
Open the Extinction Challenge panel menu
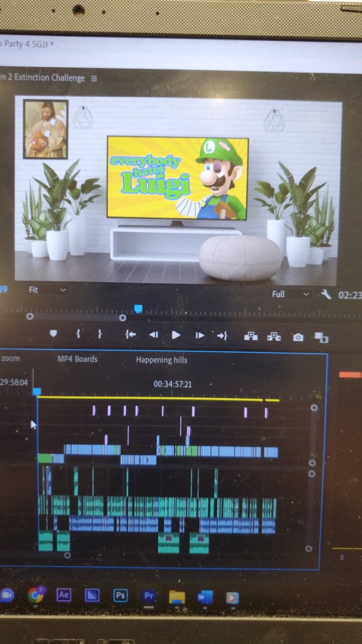click(94, 78)
